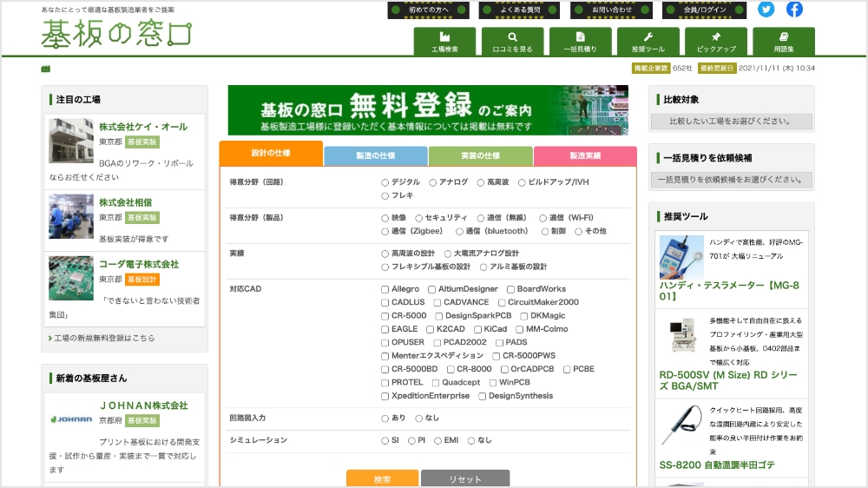Check the OrCADPCB checkbox
The image size is (868, 488).
504,369
